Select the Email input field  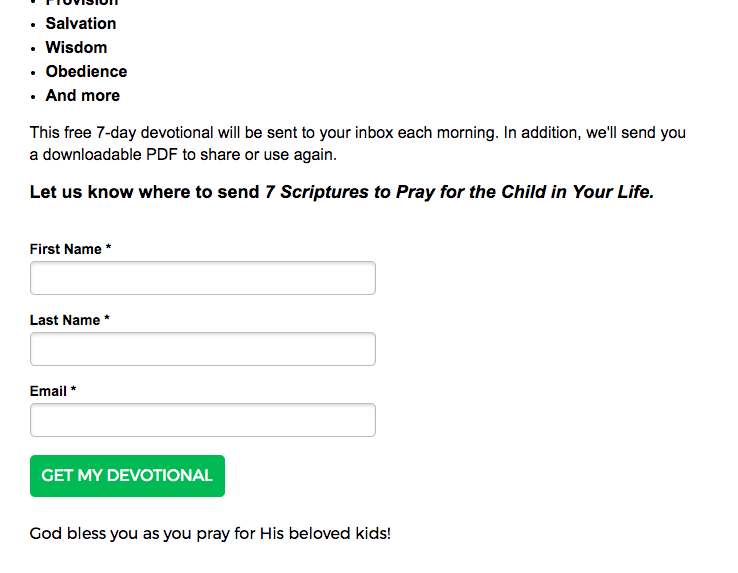coord(203,420)
